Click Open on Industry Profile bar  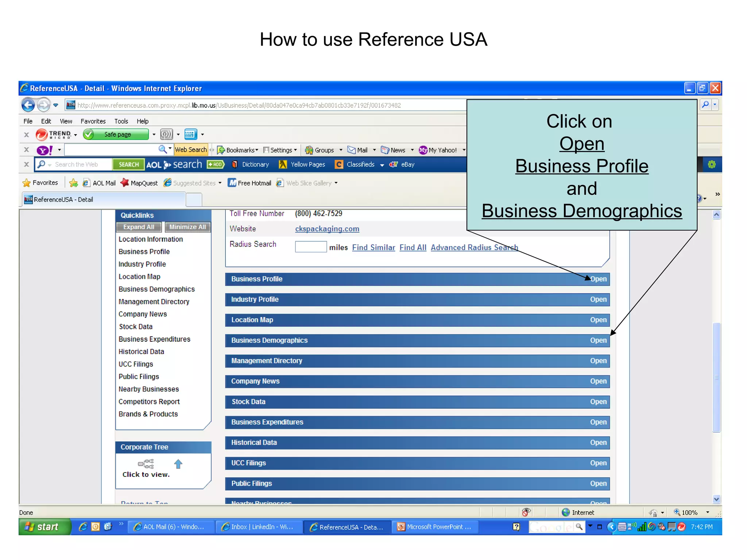tap(598, 299)
